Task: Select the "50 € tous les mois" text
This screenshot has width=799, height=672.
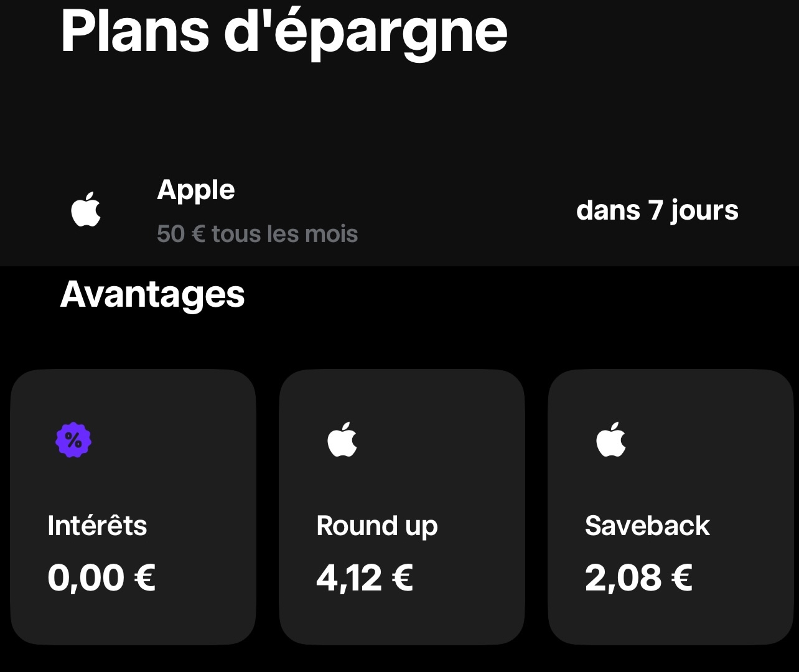Action: [x=257, y=234]
